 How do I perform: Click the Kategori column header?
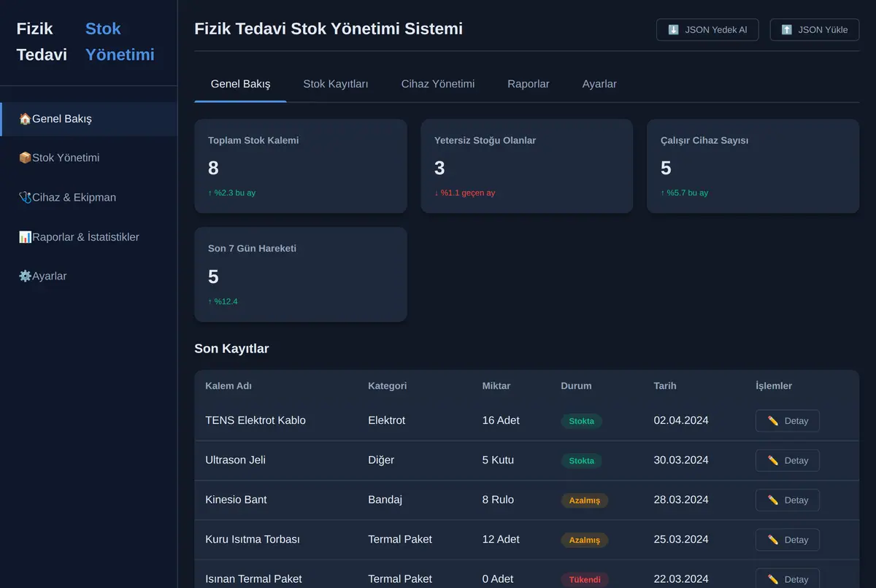(x=388, y=386)
